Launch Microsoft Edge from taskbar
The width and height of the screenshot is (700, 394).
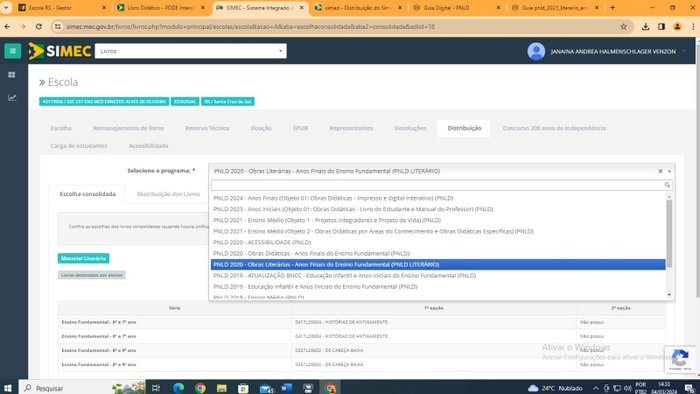tap(178, 388)
